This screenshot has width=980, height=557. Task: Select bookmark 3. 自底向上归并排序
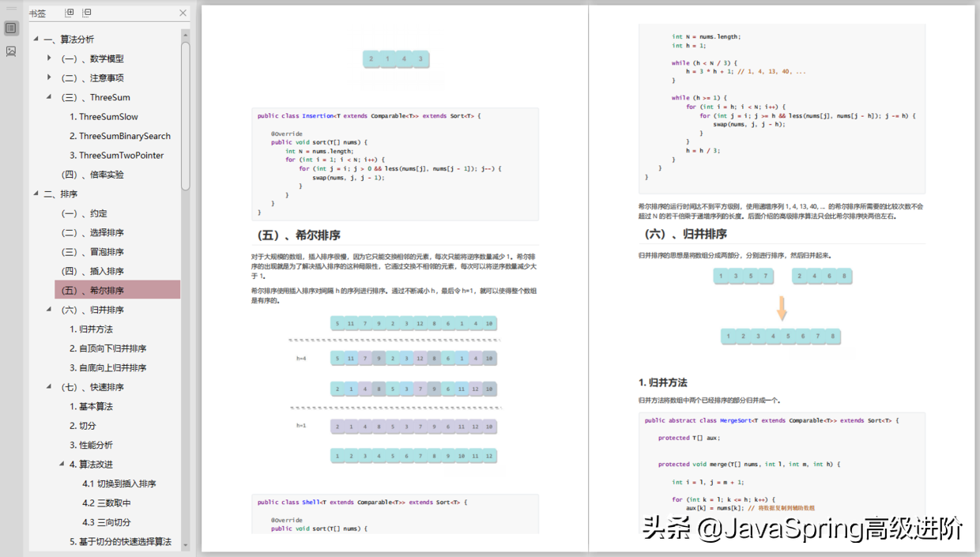click(107, 367)
